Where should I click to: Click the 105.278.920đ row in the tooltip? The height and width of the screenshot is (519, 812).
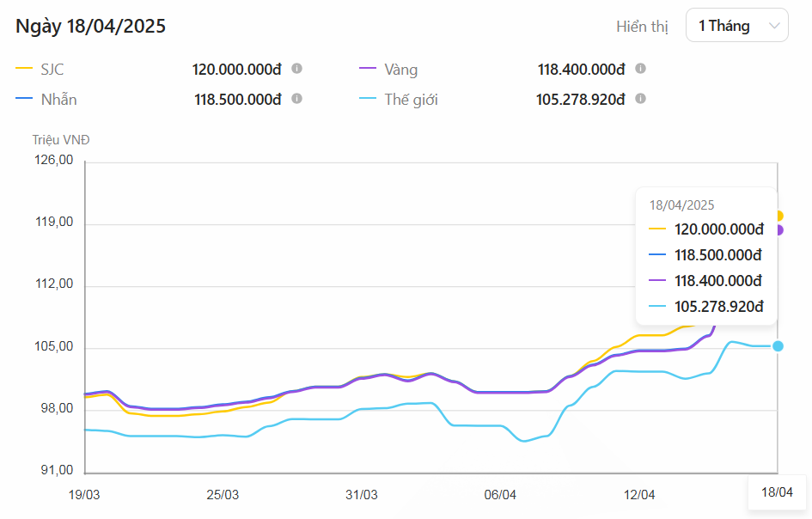[x=718, y=307]
